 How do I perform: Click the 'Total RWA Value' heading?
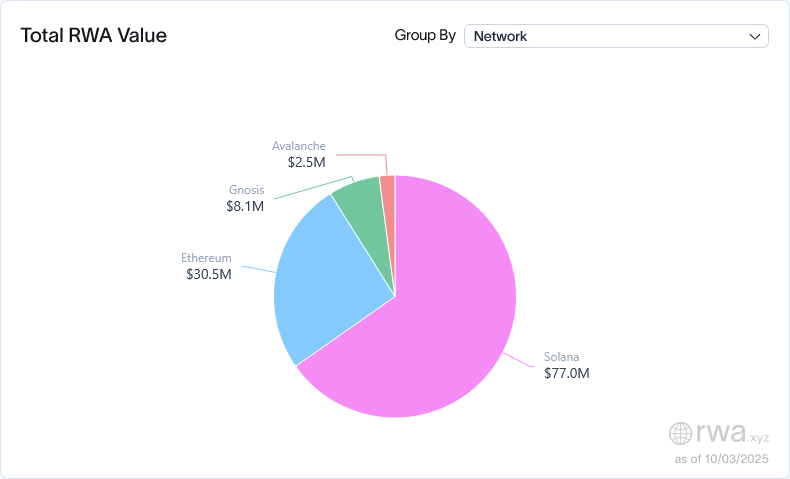[x=94, y=36]
